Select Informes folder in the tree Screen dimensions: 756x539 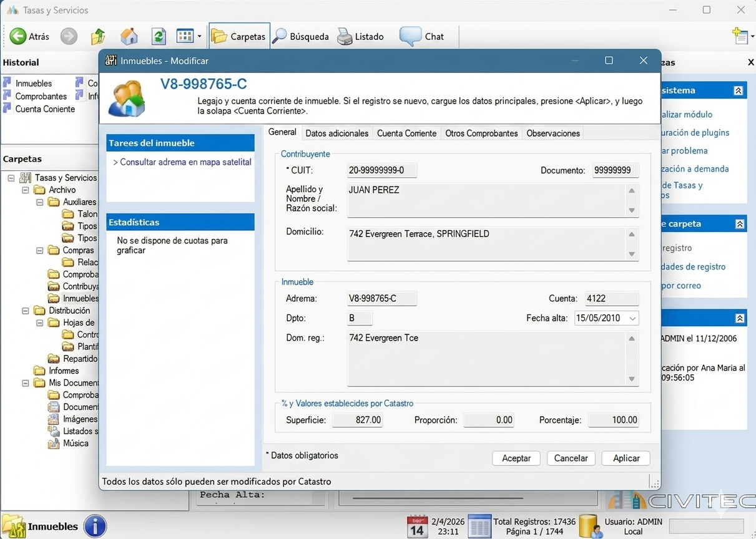click(x=56, y=371)
